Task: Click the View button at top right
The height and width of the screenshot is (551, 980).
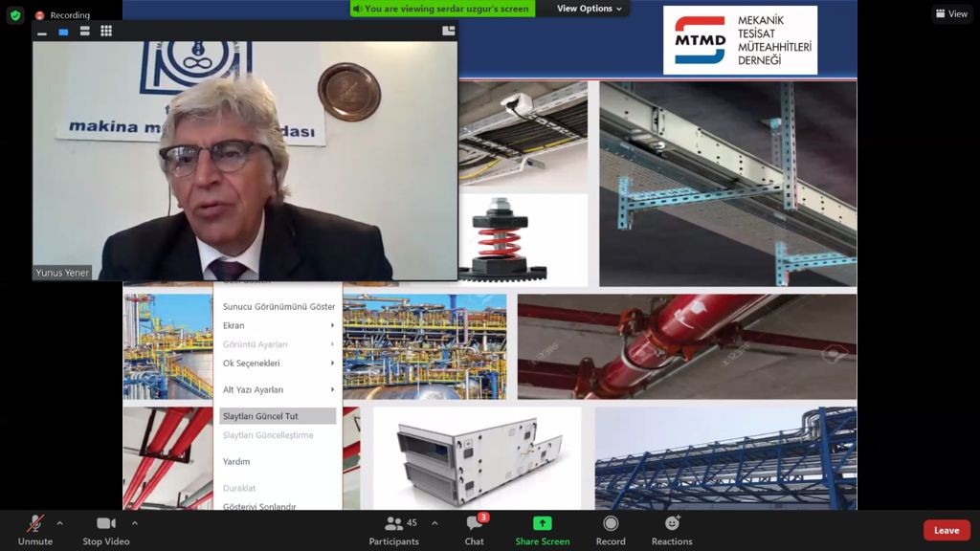Action: (x=951, y=14)
